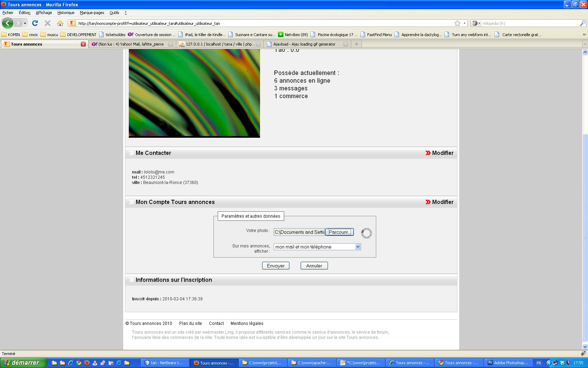Open the annonces display options dropdown

[x=358, y=247]
